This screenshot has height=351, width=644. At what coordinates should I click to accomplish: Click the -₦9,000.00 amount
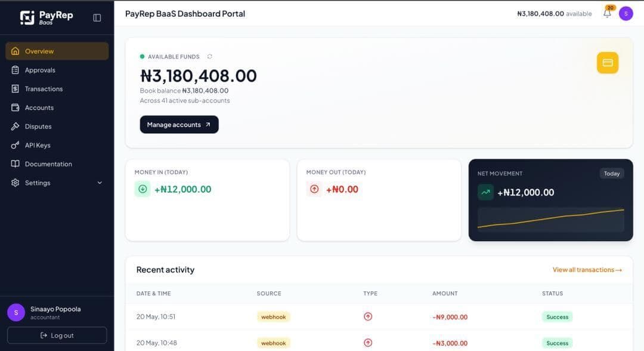pos(450,318)
